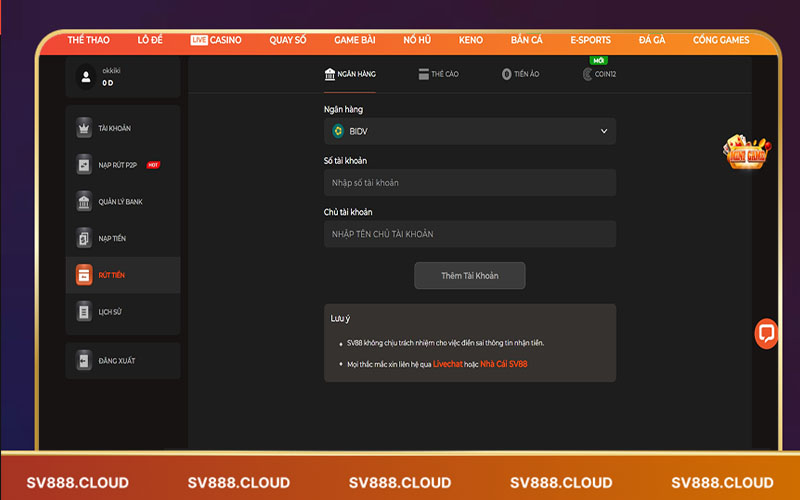
Task: Click the Số tài khoản field label
Action: pyautogui.click(x=345, y=161)
